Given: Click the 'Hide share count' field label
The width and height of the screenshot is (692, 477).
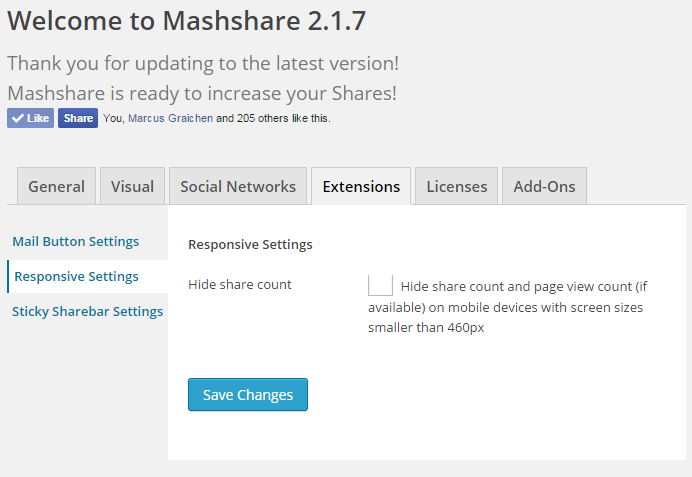Looking at the screenshot, I should (x=240, y=285).
